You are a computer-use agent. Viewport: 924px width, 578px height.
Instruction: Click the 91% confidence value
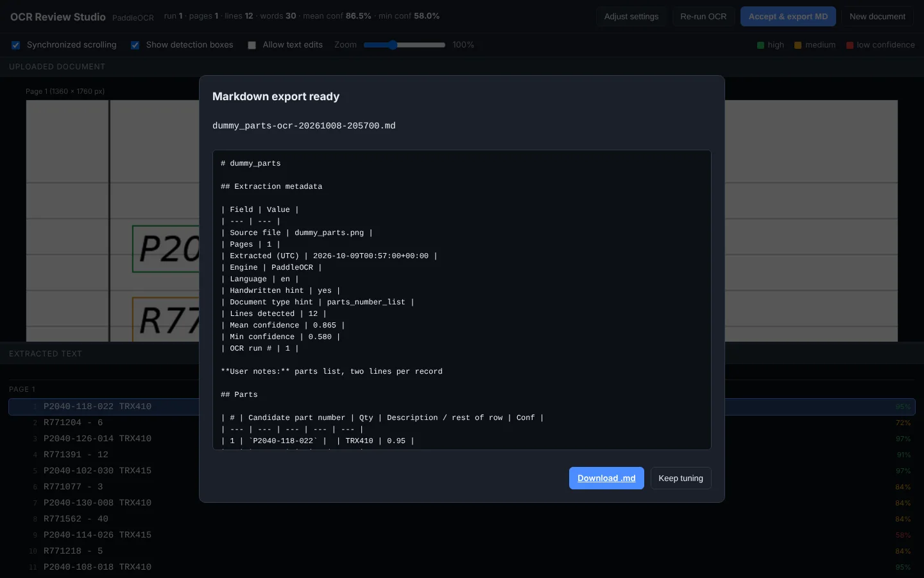click(903, 455)
